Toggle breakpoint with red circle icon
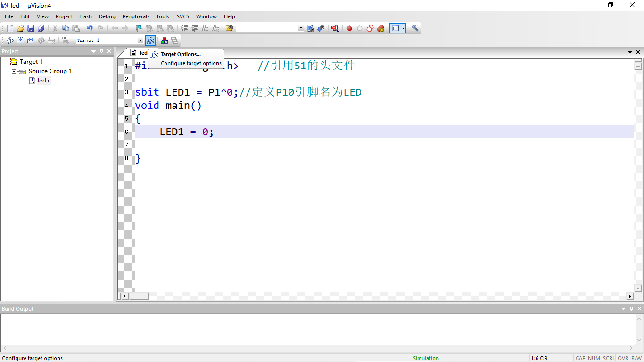Viewport: 644px width, 362px height. tap(349, 28)
